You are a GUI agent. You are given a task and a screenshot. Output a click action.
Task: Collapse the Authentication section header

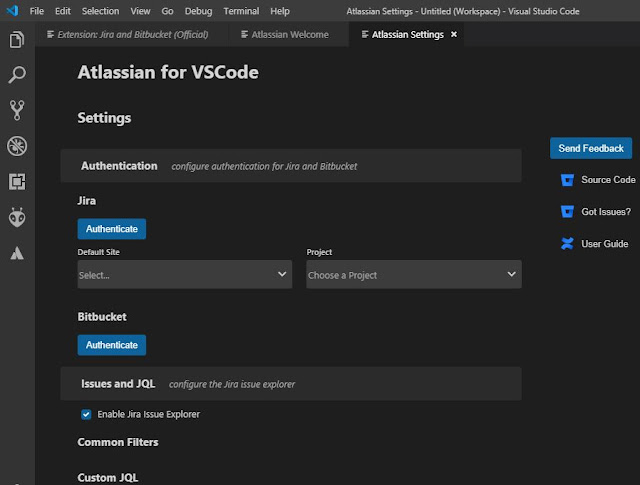pyautogui.click(x=291, y=166)
